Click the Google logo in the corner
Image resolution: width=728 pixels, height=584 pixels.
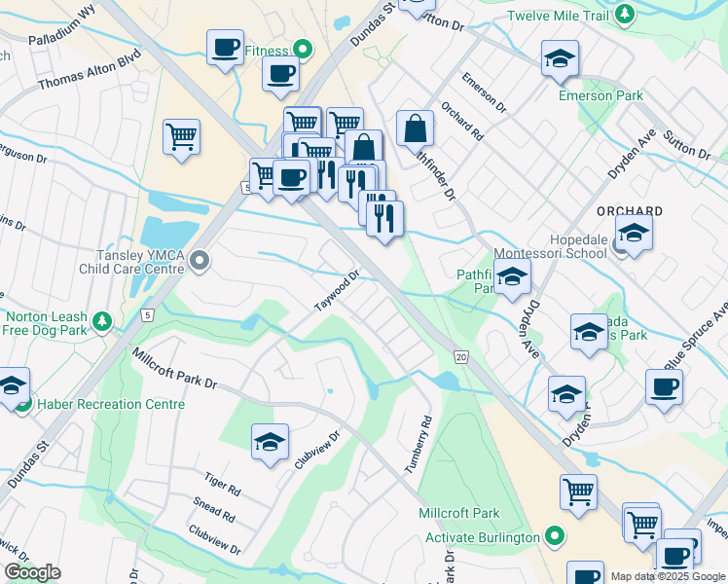point(31,572)
